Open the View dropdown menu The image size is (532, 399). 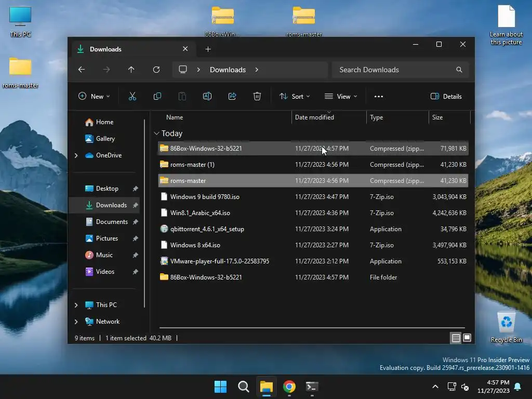pos(341,96)
